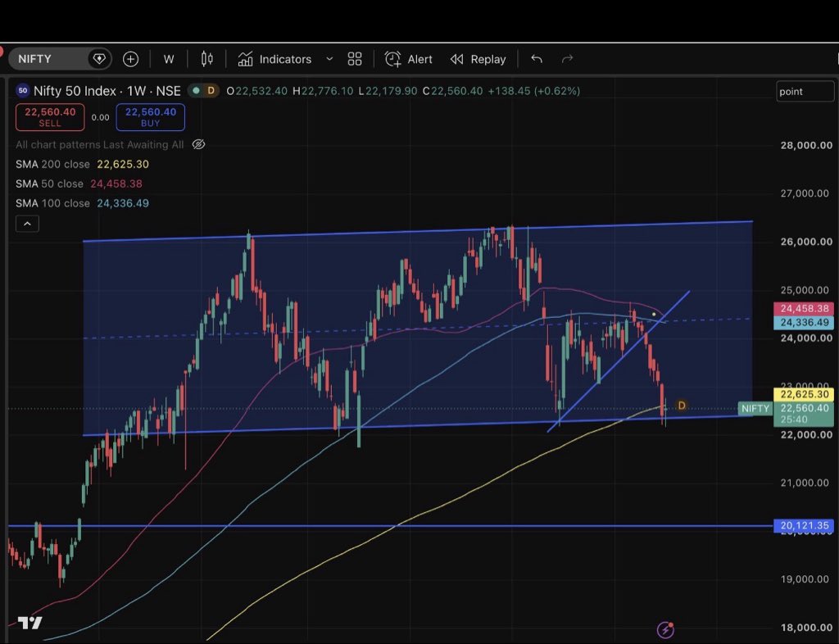This screenshot has width=839, height=644.
Task: Redo the last undone action
Action: 567,59
